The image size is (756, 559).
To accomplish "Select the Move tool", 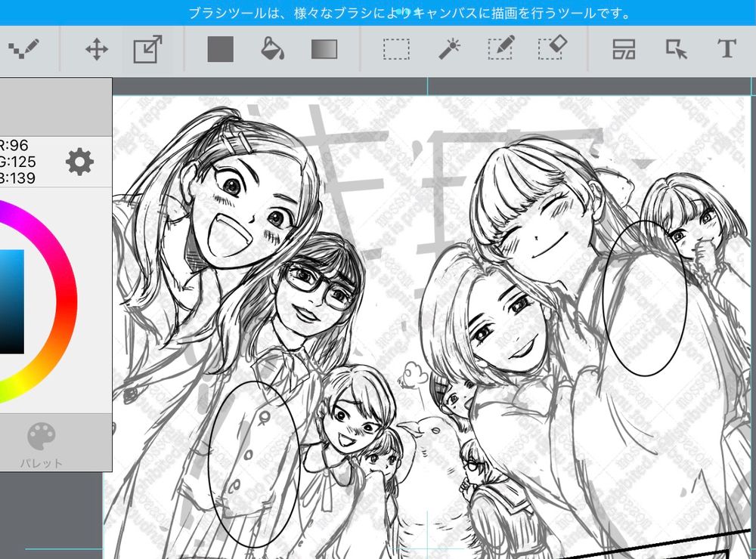I will [97, 49].
